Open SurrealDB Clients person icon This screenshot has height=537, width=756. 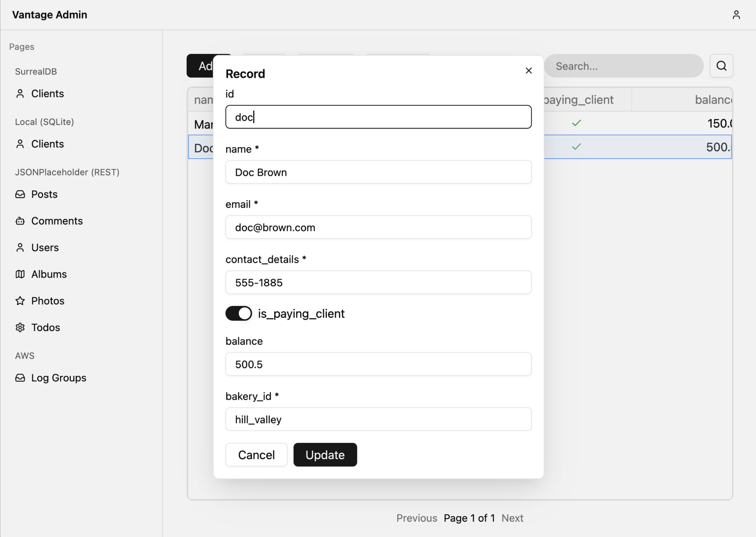click(x=20, y=94)
